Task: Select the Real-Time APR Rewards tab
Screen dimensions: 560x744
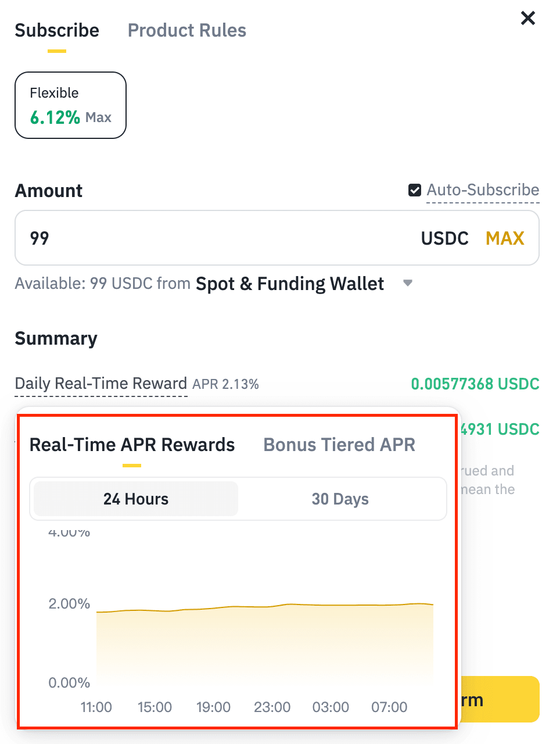Action: pyautogui.click(x=132, y=445)
